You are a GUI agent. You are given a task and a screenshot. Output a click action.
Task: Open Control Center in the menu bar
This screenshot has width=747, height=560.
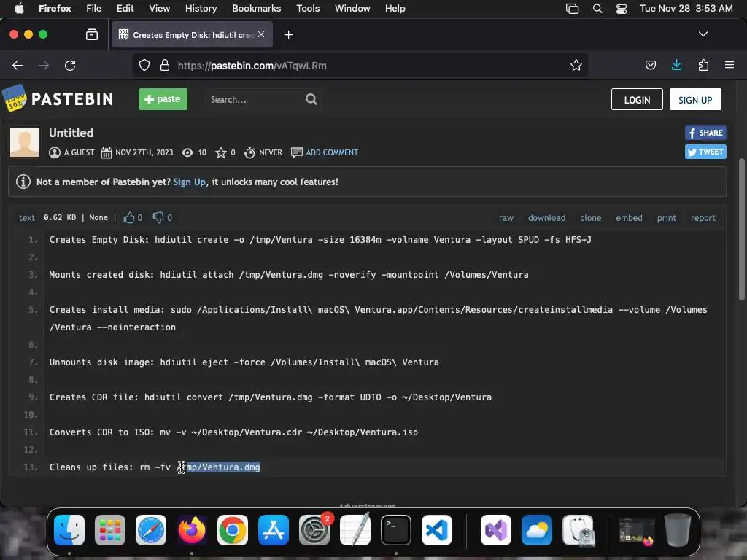[622, 9]
